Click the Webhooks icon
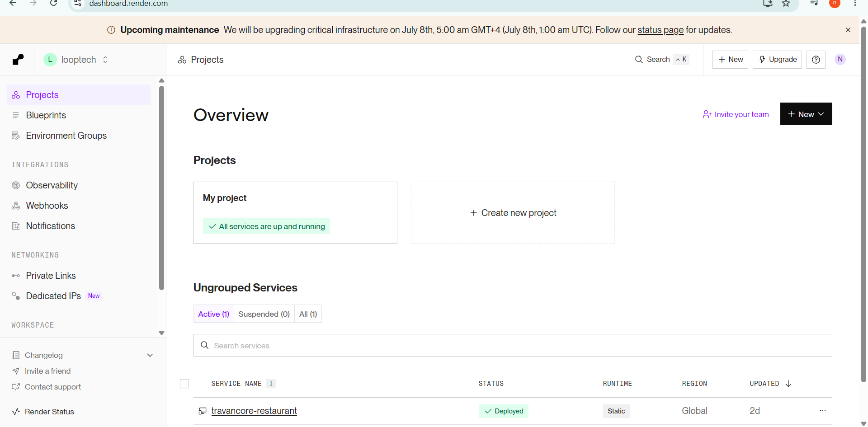Image resolution: width=868 pixels, height=427 pixels. (16, 206)
